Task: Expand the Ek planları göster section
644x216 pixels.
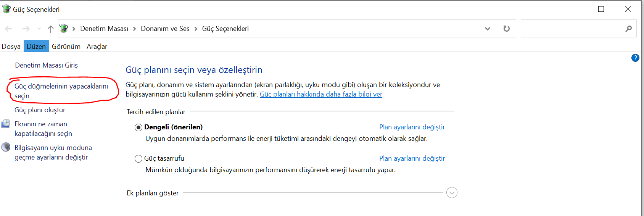Action: (452, 193)
